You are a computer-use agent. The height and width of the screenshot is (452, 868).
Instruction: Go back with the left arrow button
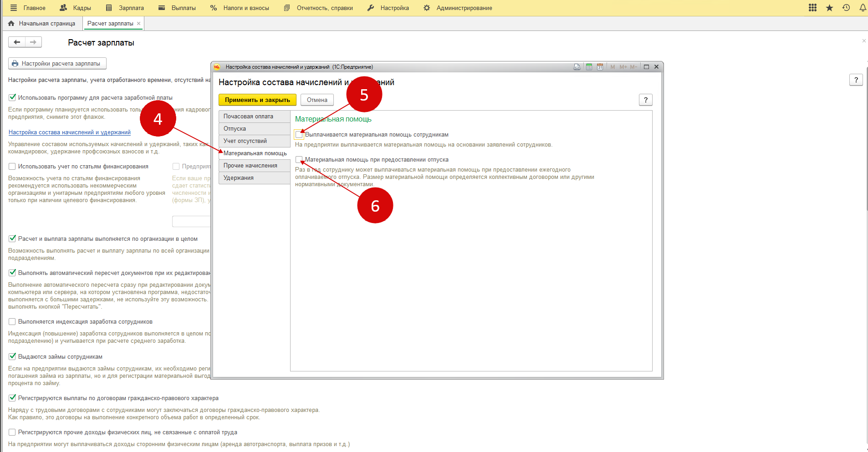pos(17,42)
